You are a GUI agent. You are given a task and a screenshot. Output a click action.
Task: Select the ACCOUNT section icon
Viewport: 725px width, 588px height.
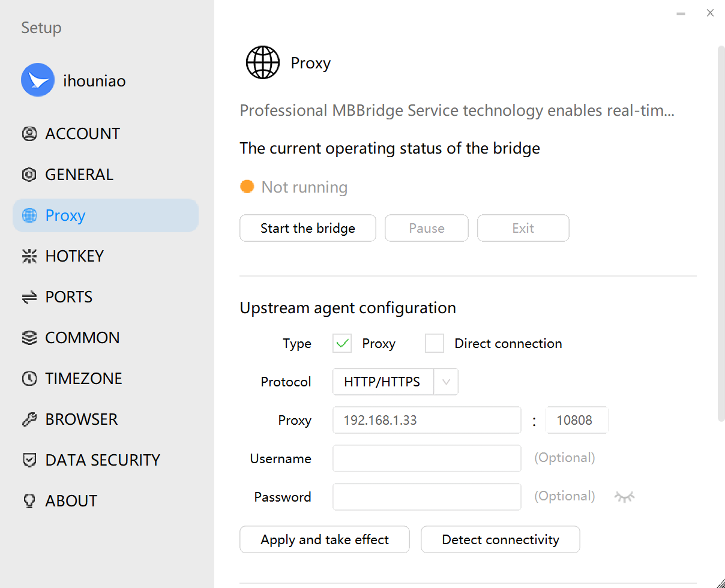click(x=29, y=133)
